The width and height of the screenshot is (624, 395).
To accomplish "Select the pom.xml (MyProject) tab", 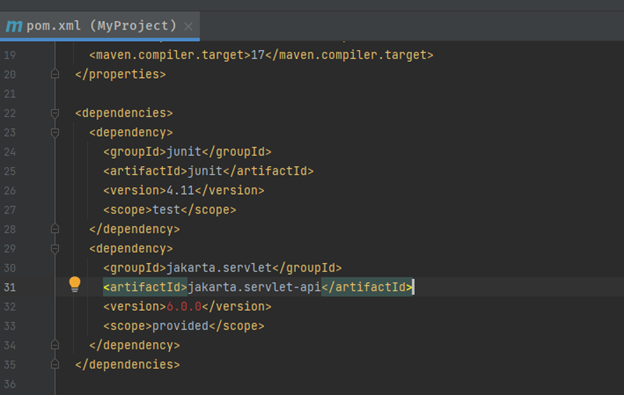I will 99,26.
